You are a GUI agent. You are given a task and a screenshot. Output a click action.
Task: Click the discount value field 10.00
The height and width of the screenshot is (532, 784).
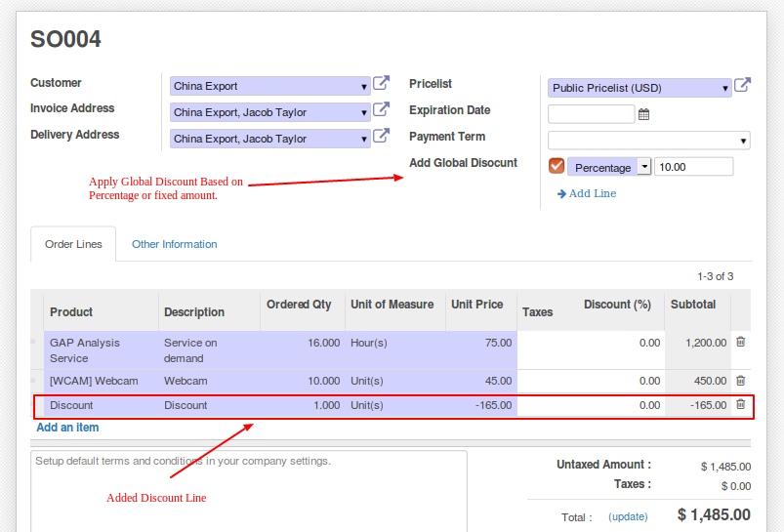[693, 167]
